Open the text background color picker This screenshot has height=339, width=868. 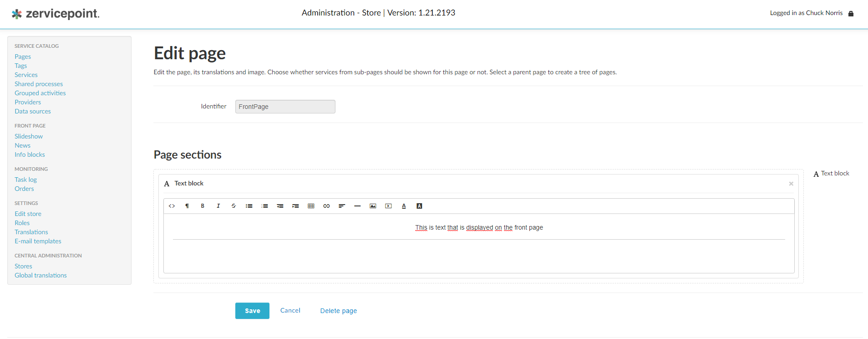click(x=419, y=206)
